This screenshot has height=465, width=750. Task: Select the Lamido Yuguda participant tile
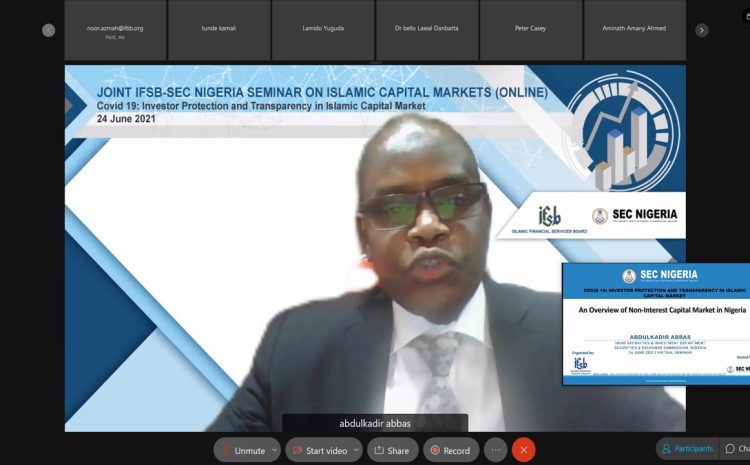click(x=323, y=30)
